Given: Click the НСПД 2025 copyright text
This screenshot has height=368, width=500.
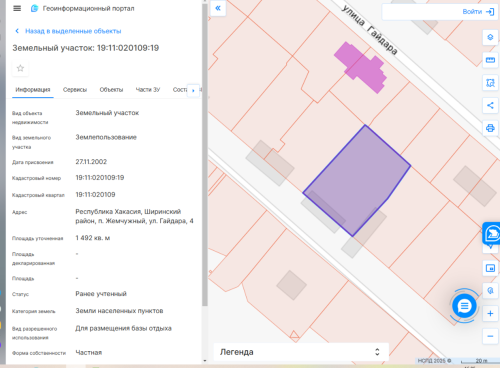Looking at the screenshot, I should tap(434, 361).
